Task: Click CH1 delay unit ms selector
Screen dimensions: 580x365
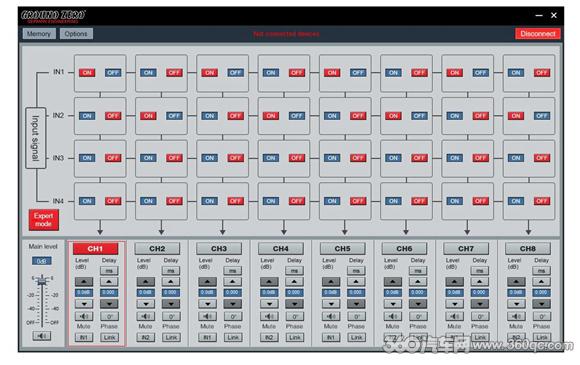Action: point(109,271)
